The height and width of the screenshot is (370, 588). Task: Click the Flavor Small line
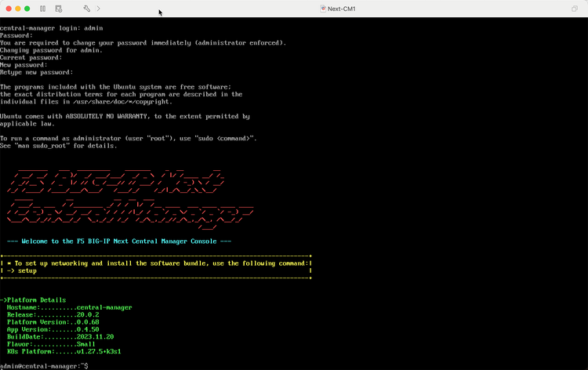[x=51, y=344]
